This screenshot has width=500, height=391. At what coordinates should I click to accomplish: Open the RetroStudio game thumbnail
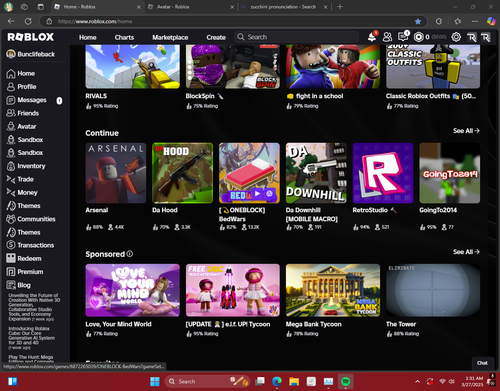tap(383, 173)
